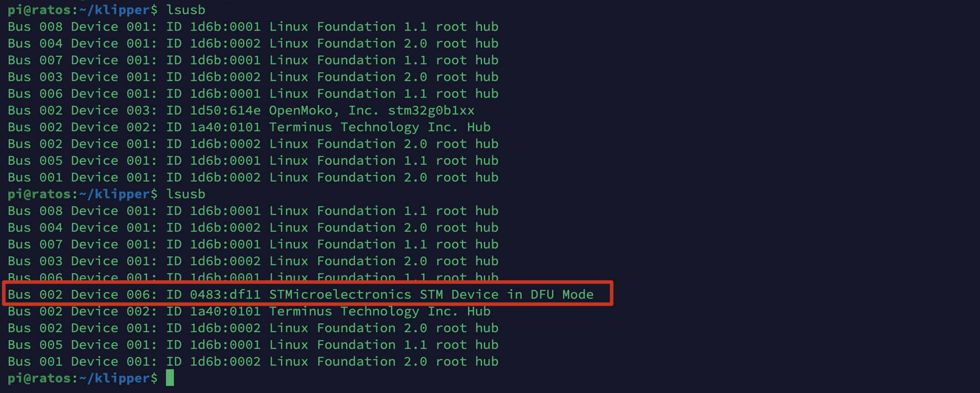Click the last Bus 001 line at bottom
The width and height of the screenshot is (980, 393).
pyautogui.click(x=253, y=361)
